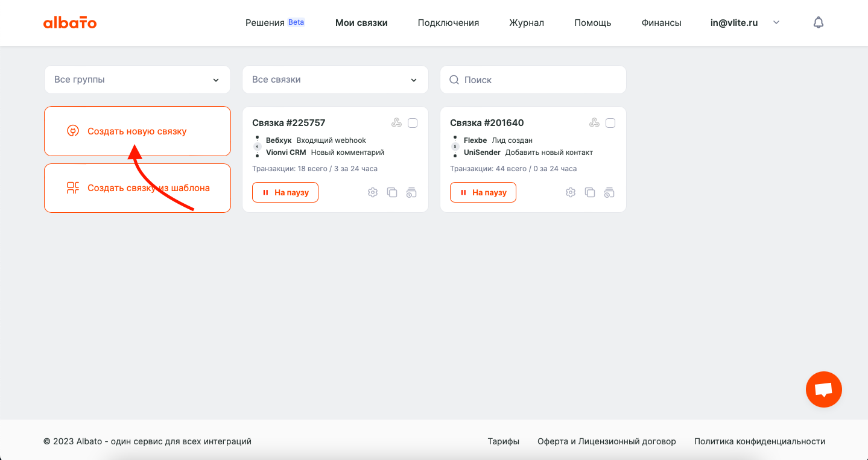Go to Мои связки section

point(361,23)
